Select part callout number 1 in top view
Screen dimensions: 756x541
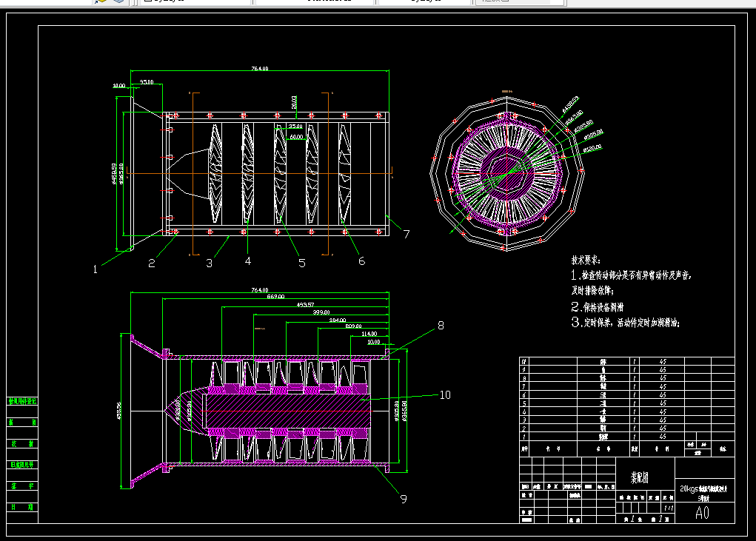pyautogui.click(x=96, y=269)
